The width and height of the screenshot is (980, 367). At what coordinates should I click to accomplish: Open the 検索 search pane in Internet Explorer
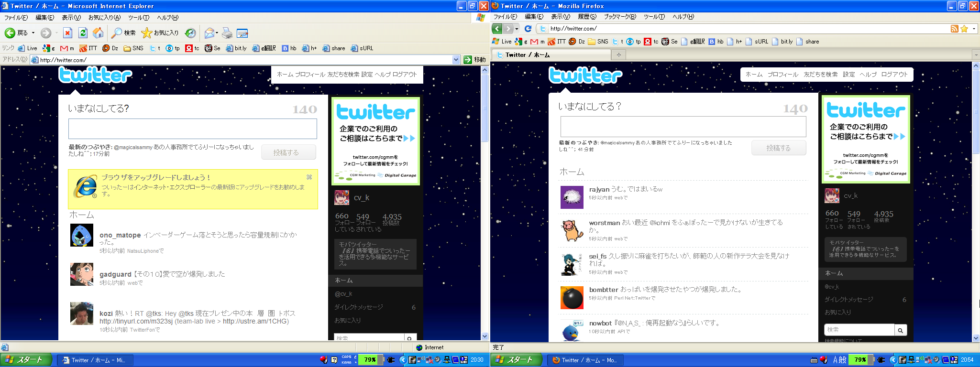(123, 33)
